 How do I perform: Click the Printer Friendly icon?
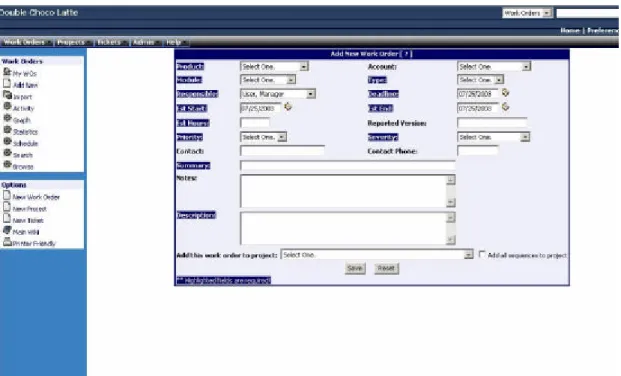[7, 242]
